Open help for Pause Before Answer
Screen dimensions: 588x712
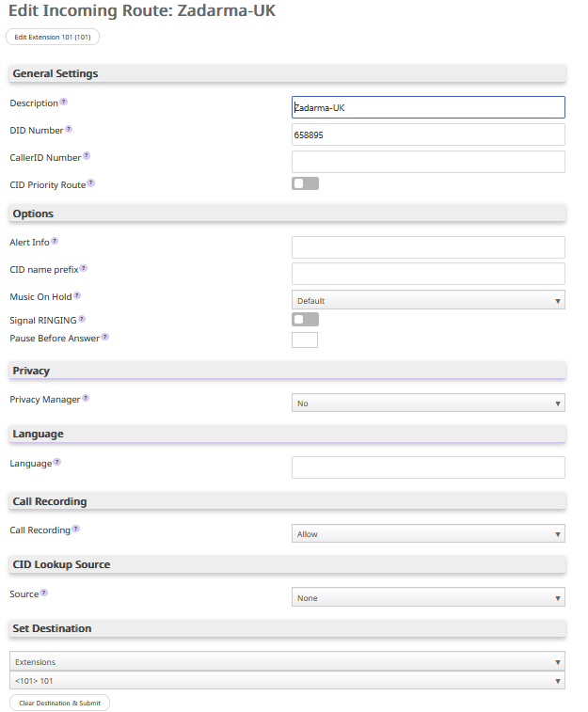click(104, 337)
